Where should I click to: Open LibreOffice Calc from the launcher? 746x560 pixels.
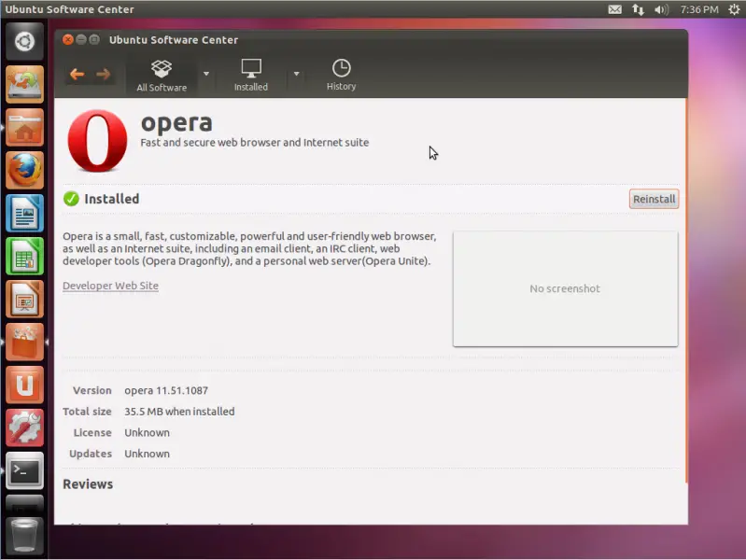[24, 256]
